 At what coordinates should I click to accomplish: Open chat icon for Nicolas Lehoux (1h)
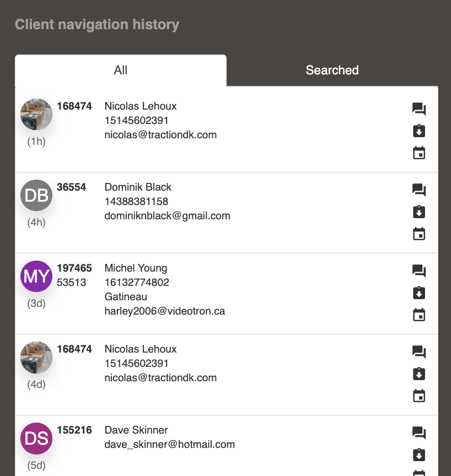419,109
